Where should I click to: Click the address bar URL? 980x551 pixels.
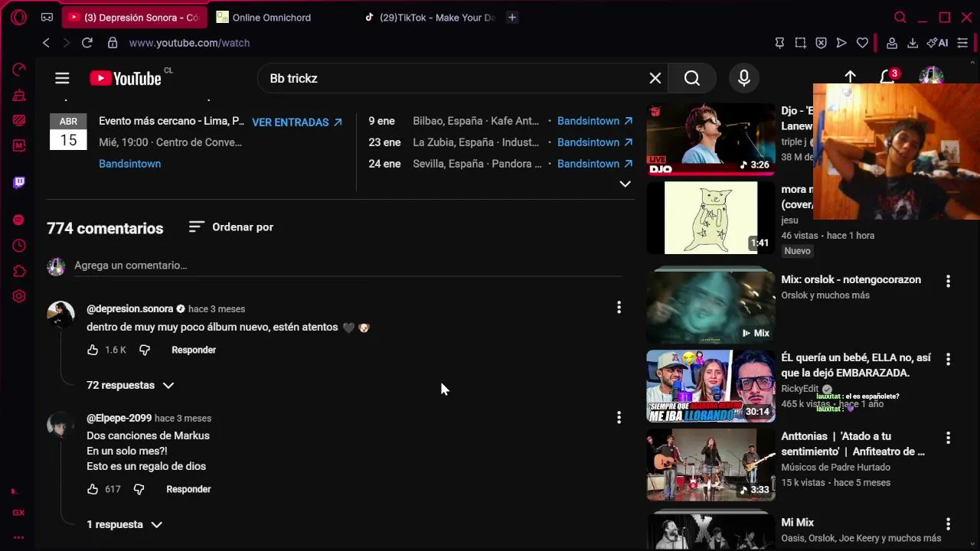coord(189,43)
